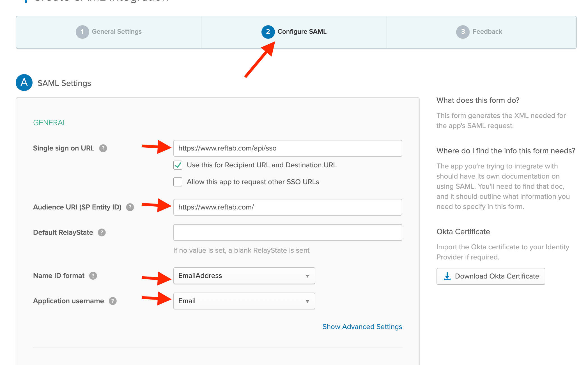Select the Configure SAML step tab
This screenshot has width=588, height=365.
(x=294, y=32)
